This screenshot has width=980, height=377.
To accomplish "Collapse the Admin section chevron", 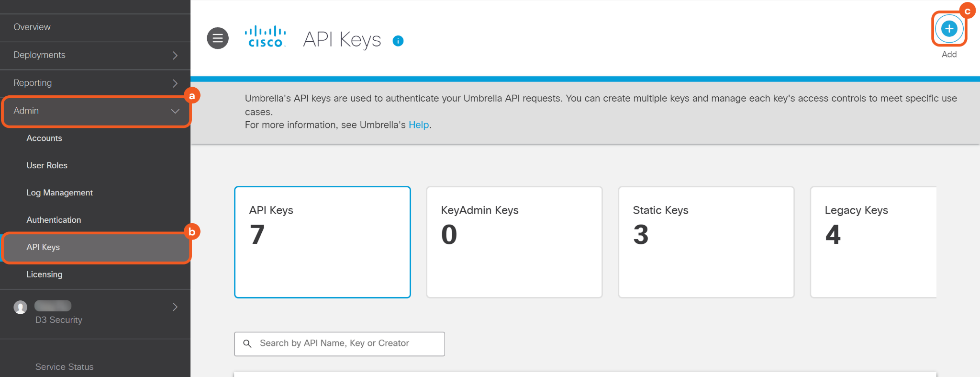I will (175, 111).
